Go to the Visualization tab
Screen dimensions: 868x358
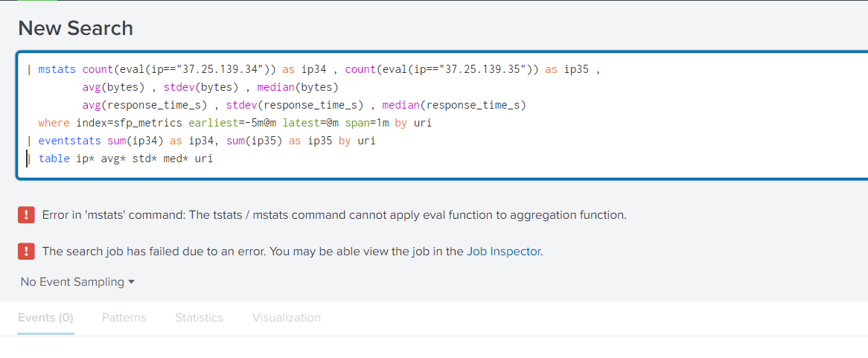tap(286, 318)
